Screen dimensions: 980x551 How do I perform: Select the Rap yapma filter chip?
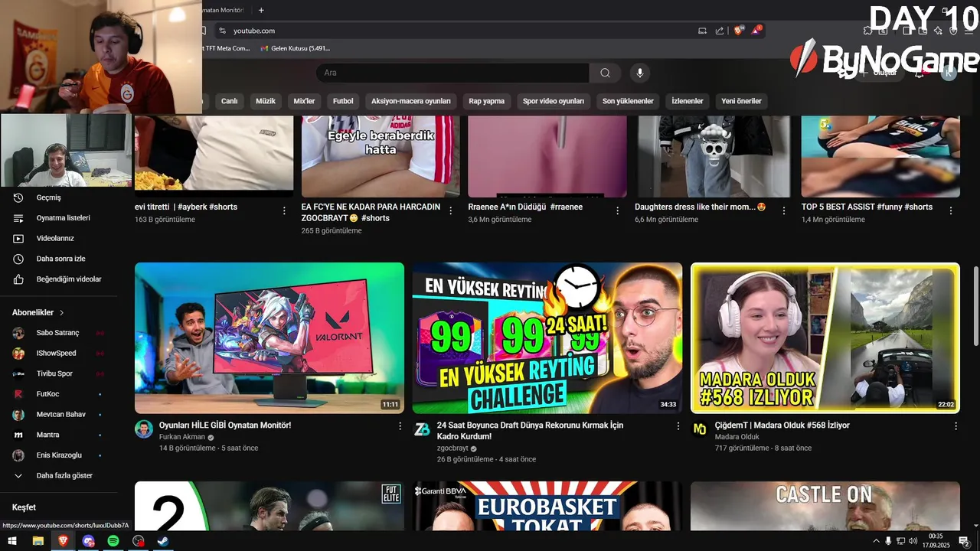click(x=487, y=101)
